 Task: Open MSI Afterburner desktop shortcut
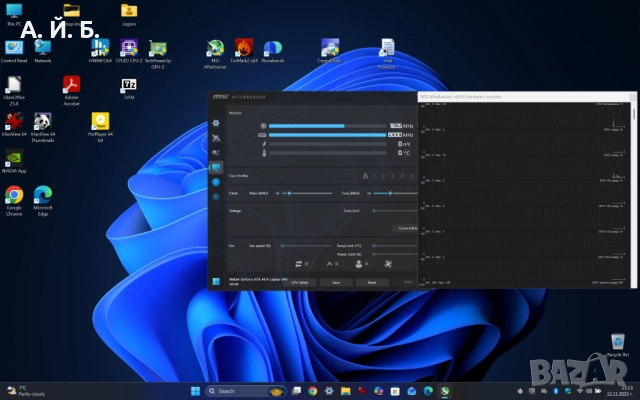[x=215, y=54]
